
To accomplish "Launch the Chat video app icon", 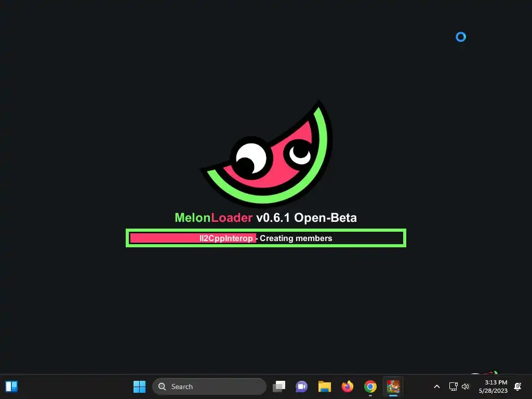I will [x=301, y=387].
